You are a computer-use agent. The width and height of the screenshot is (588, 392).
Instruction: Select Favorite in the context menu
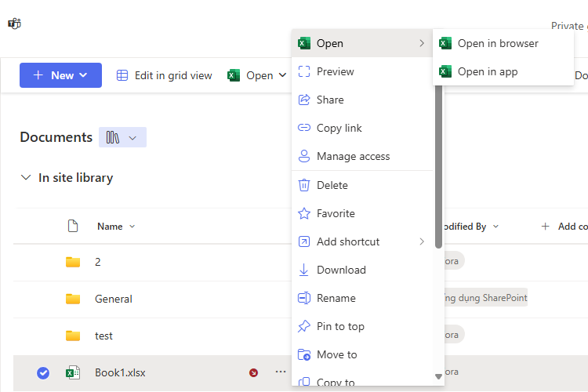[362, 213]
